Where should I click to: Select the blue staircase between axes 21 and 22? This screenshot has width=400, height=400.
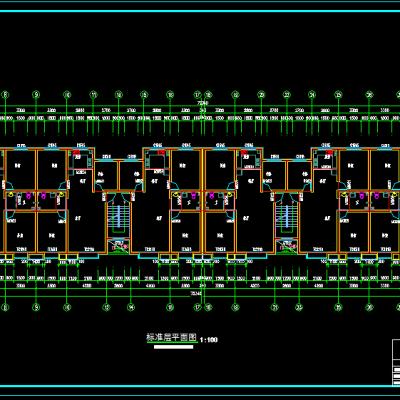tap(287, 217)
